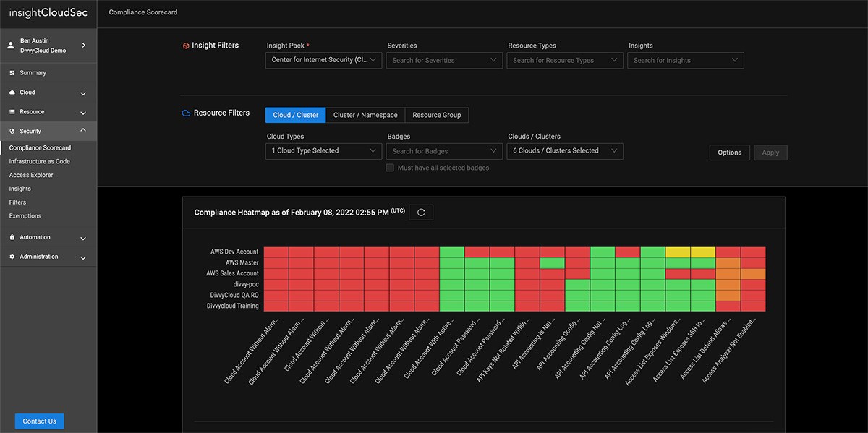The image size is (868, 433).
Task: Switch to the Cluster / Namespace tab
Action: tap(365, 115)
